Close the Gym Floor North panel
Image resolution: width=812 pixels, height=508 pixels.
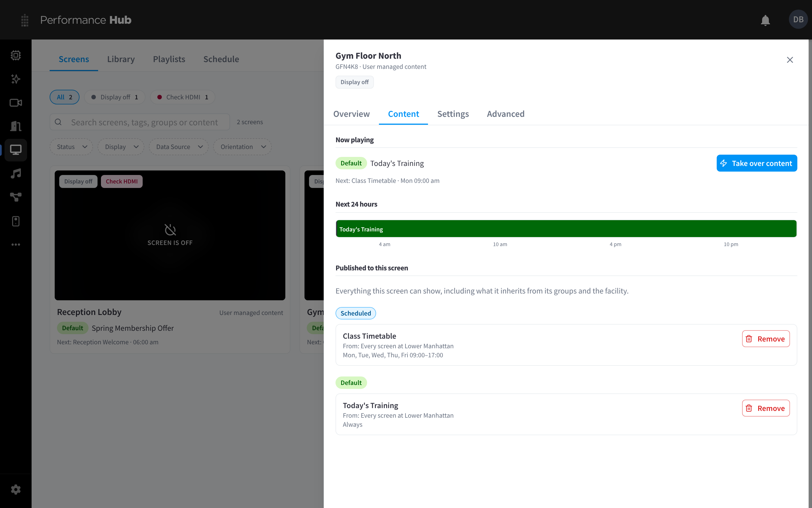[x=790, y=60]
